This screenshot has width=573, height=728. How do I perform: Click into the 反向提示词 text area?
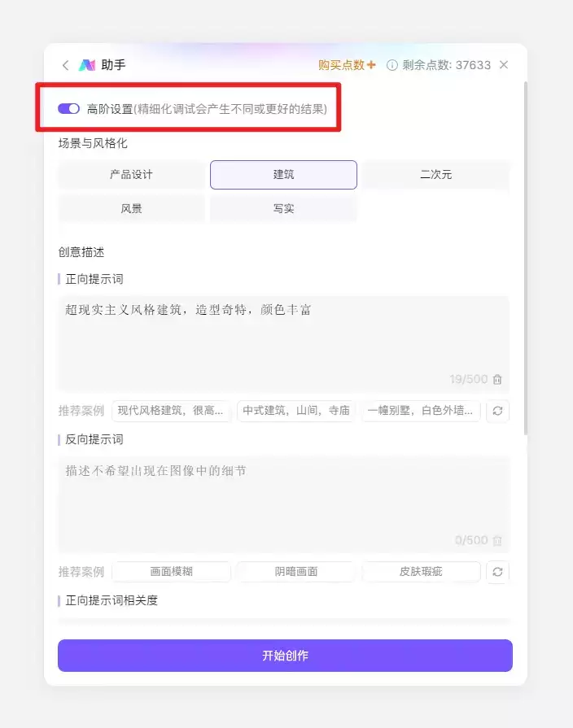283,504
